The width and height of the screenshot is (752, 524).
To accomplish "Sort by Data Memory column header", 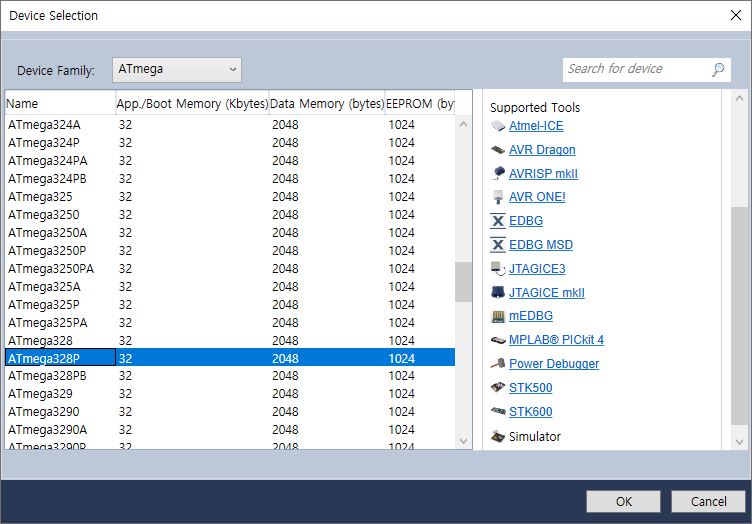I will point(327,104).
